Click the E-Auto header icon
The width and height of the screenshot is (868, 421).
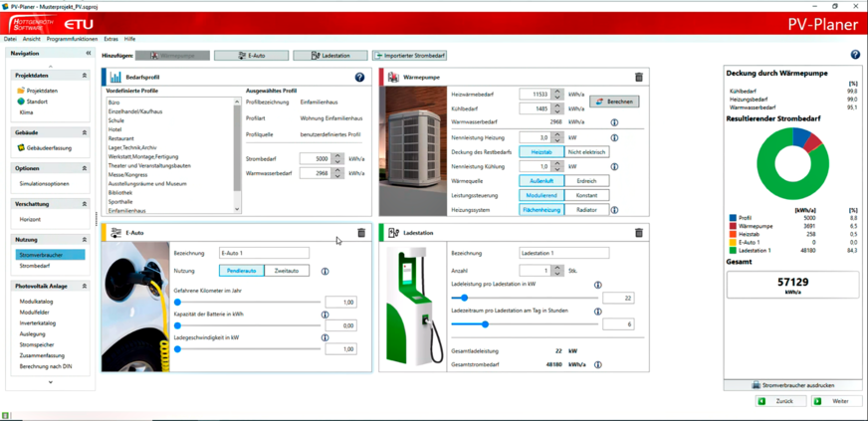coord(116,233)
